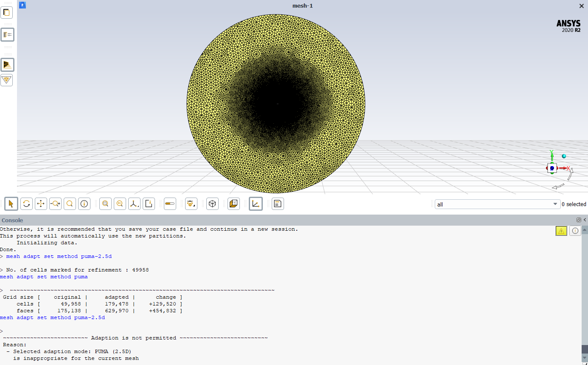Click the zoom in/out tool
This screenshot has width=588, height=365.
pos(55,204)
